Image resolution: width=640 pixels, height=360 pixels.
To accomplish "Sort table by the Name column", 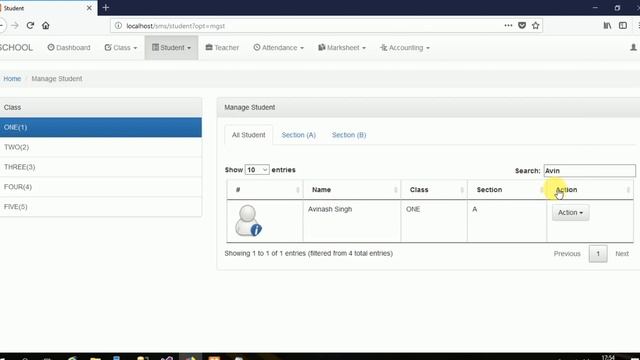I will 352,190.
